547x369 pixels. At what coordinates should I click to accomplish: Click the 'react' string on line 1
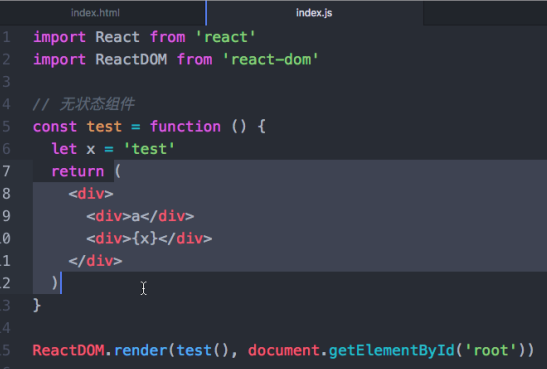click(x=226, y=37)
